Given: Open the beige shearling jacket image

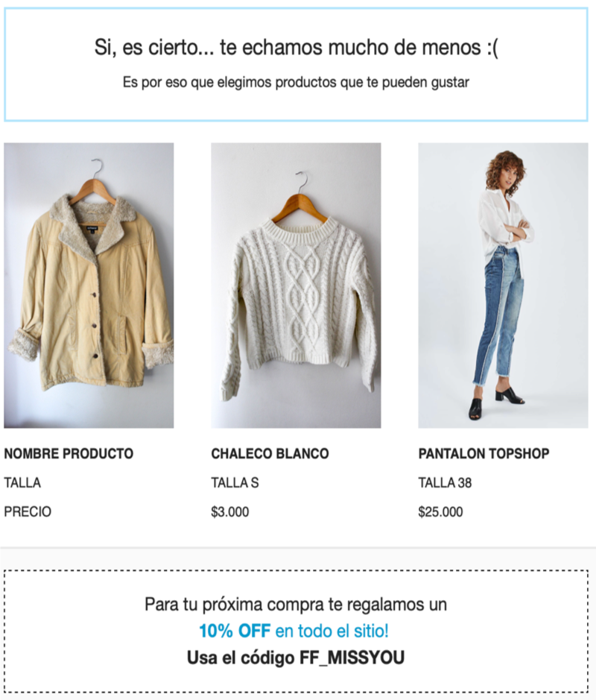Looking at the screenshot, I should pos(89,286).
